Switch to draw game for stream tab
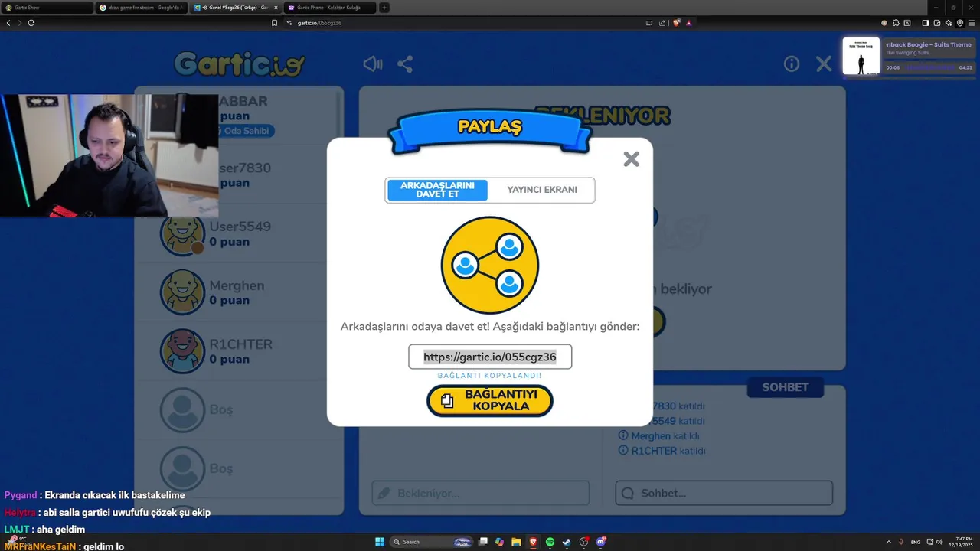980x551 pixels. click(x=141, y=8)
